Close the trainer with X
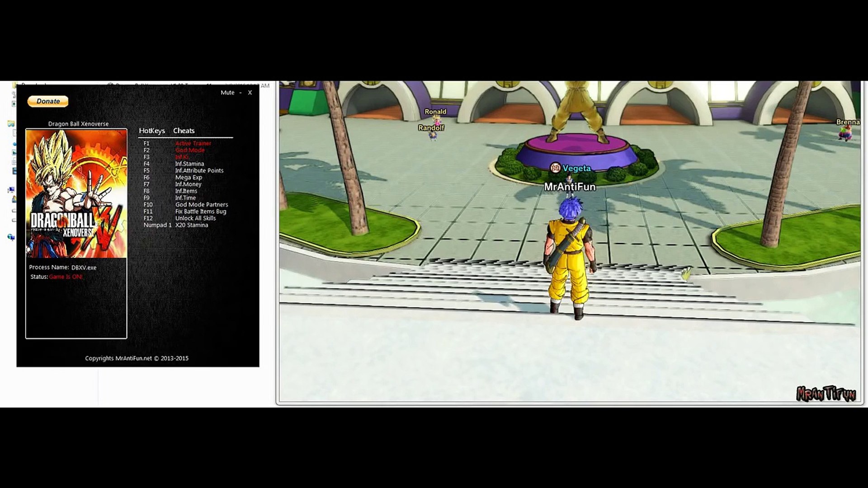Image resolution: width=868 pixels, height=488 pixels. click(x=250, y=93)
